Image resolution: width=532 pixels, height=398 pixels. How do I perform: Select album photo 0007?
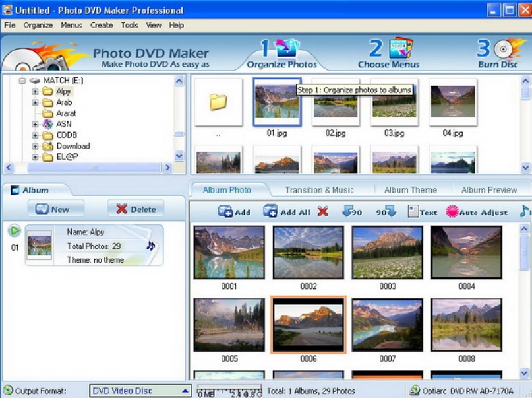click(x=388, y=325)
